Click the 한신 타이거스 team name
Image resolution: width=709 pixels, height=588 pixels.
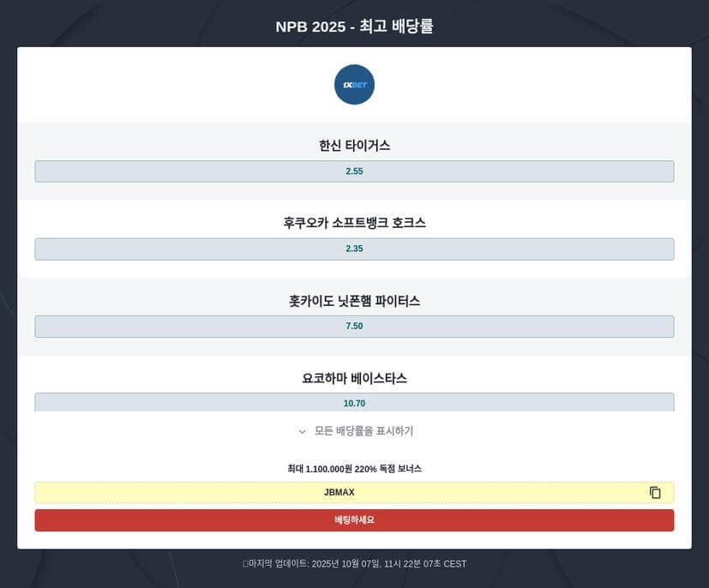pyautogui.click(x=354, y=146)
